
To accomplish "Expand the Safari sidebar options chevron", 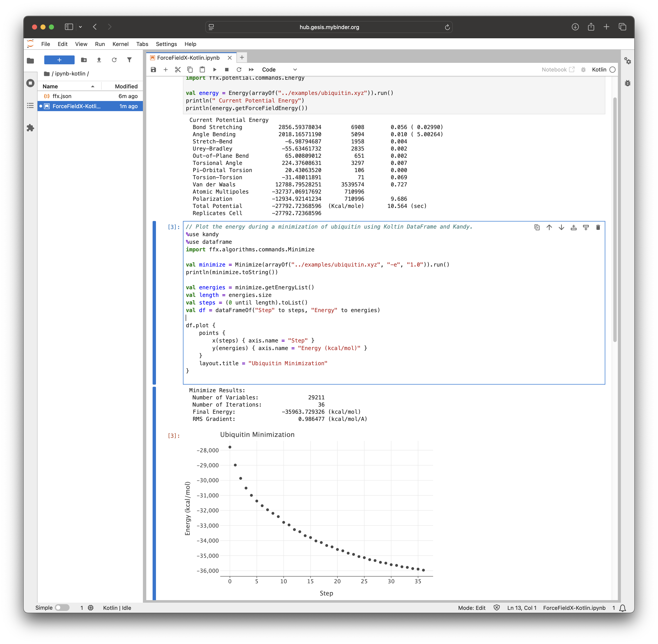I will (81, 27).
